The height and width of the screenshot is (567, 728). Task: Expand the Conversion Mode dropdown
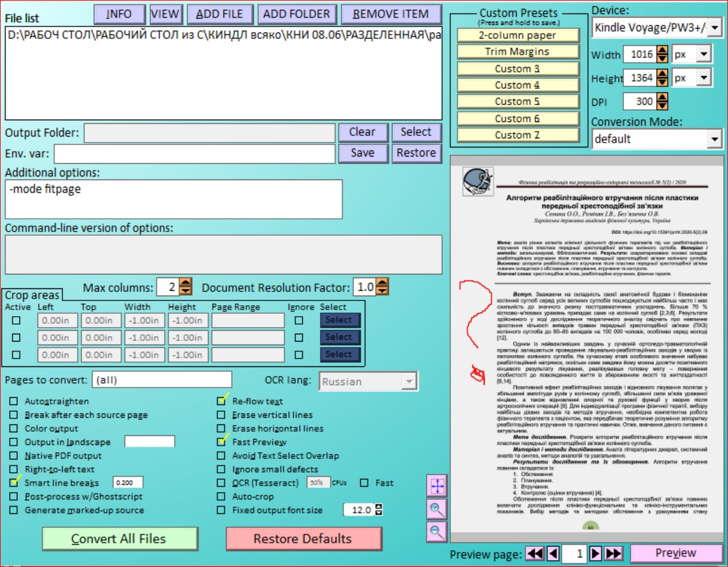click(715, 139)
